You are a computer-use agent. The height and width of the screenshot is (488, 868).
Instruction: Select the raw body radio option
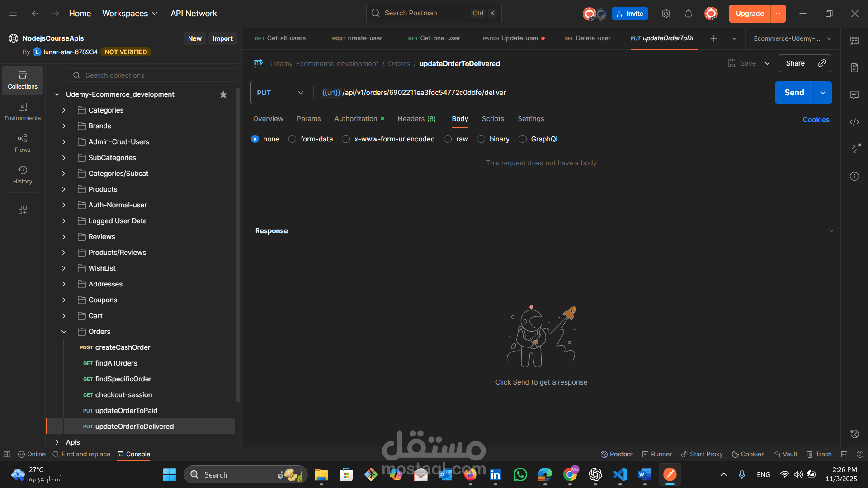point(448,139)
